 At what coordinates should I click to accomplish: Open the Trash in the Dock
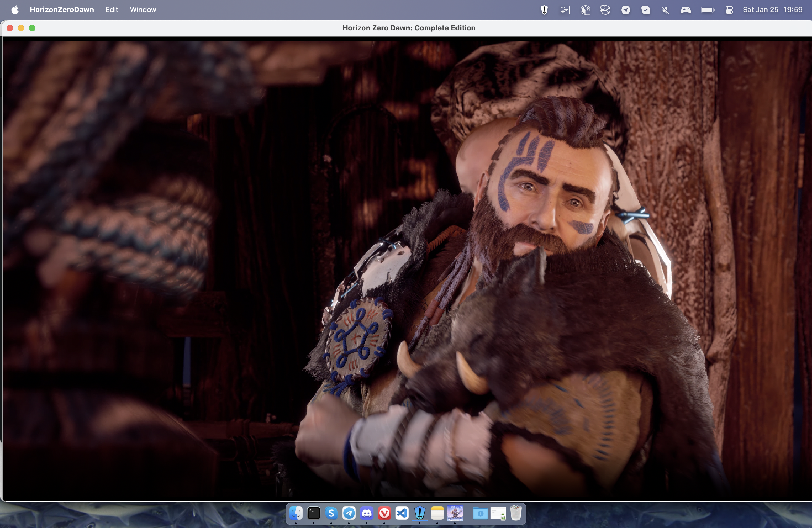click(x=516, y=513)
